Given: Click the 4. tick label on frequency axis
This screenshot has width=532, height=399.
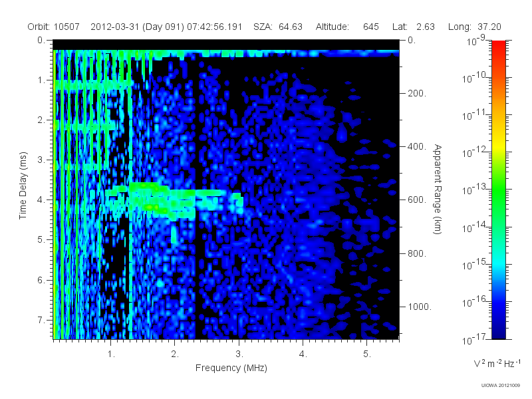Looking at the screenshot, I should pyautogui.click(x=303, y=354).
